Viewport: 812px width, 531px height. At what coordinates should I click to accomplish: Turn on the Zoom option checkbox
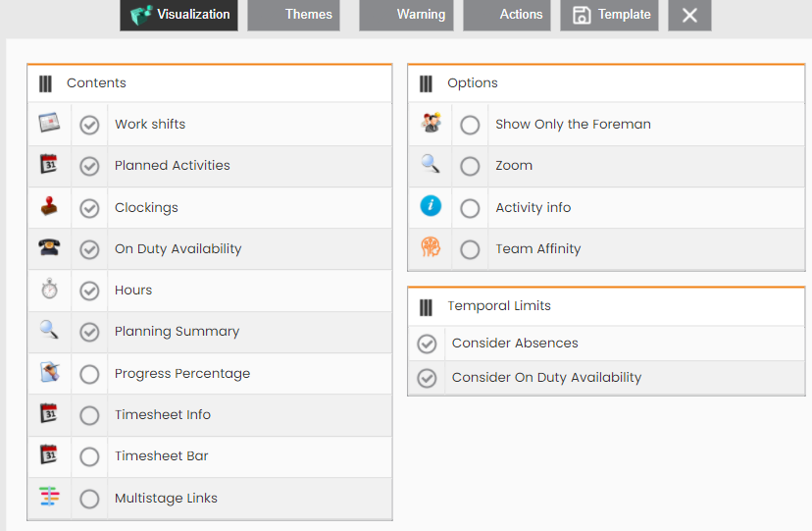[470, 166]
